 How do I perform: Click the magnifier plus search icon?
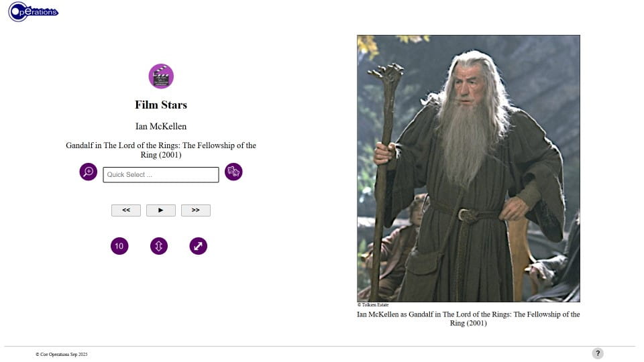89,172
